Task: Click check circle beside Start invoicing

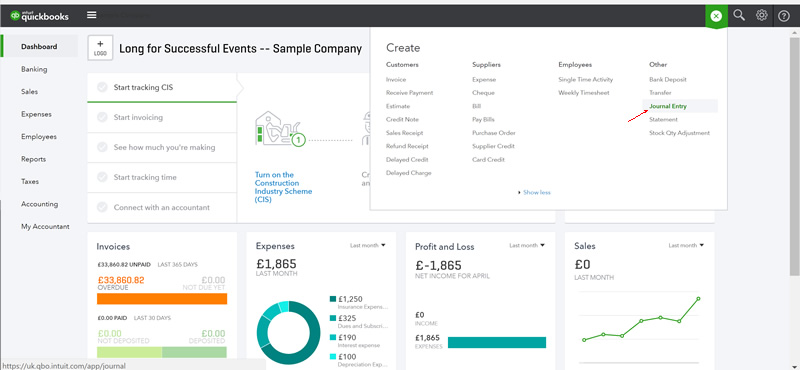Action: point(102,117)
